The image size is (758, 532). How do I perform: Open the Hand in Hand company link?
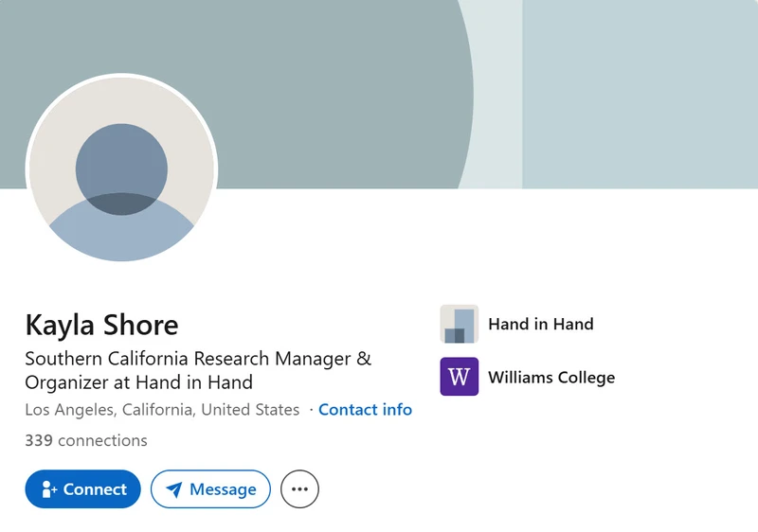541,324
